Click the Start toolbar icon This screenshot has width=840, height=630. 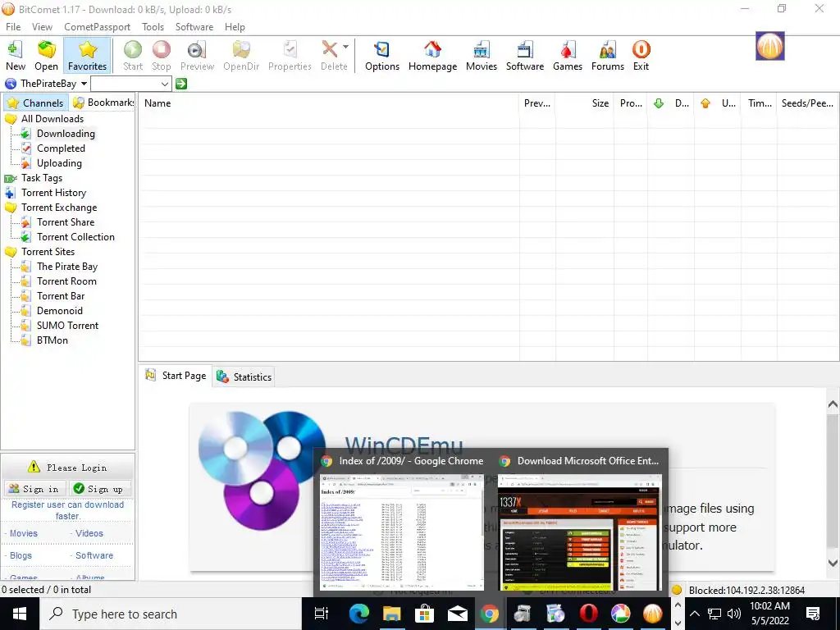coord(133,55)
